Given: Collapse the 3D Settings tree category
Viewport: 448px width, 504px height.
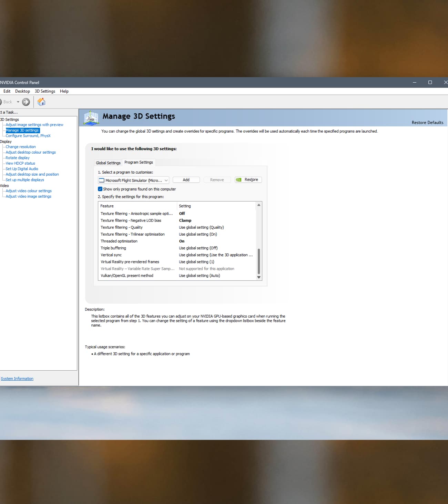Looking at the screenshot, I should pyautogui.click(x=9, y=120).
